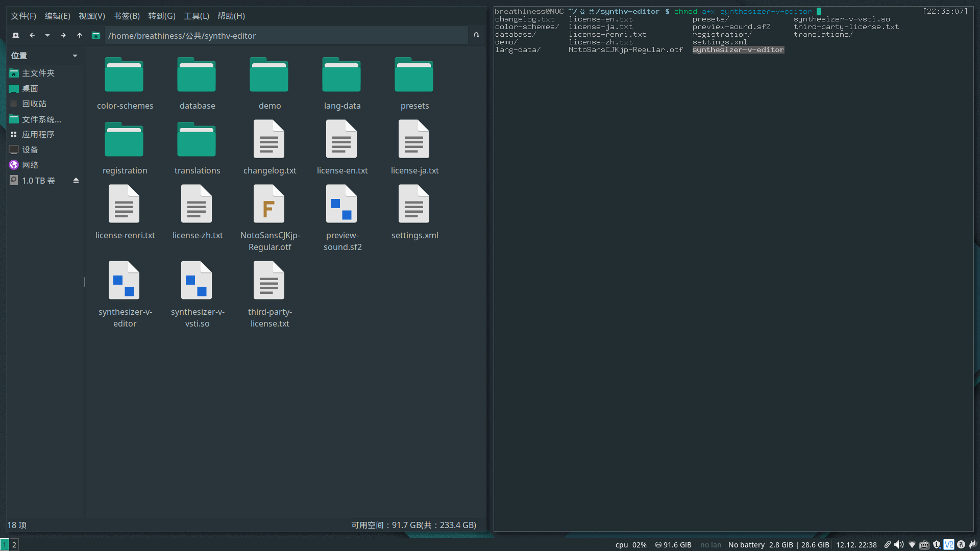This screenshot has width=980, height=551.
Task: Open the 工具(L) menu
Action: pyautogui.click(x=196, y=16)
